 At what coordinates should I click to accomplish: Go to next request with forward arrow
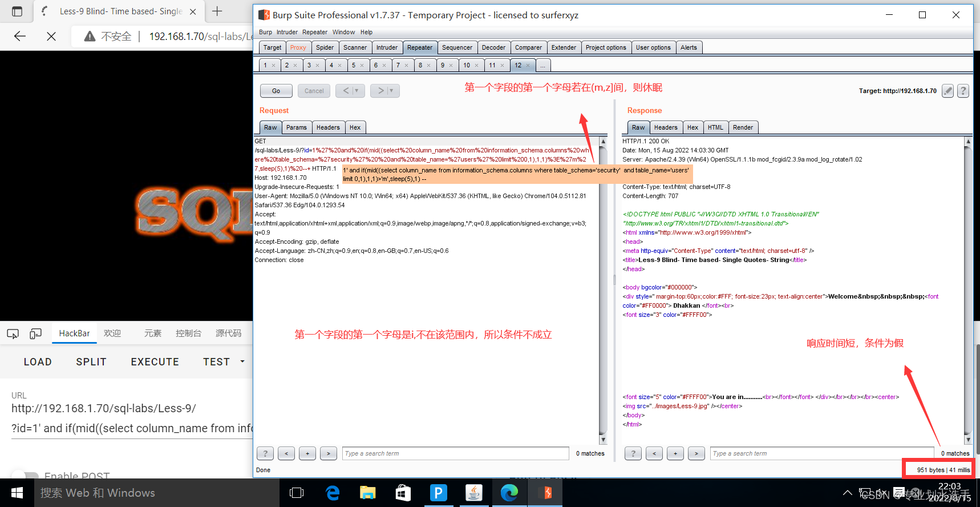pos(380,91)
